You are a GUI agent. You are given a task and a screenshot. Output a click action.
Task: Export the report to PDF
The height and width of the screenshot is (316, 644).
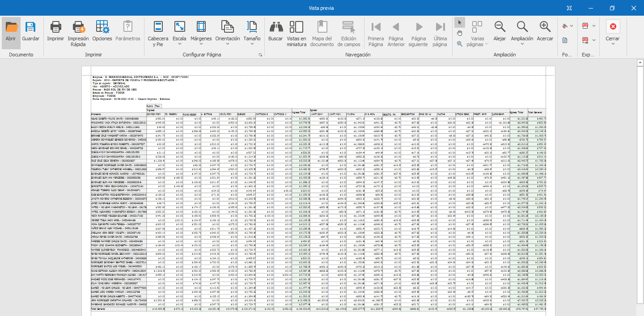tap(585, 26)
